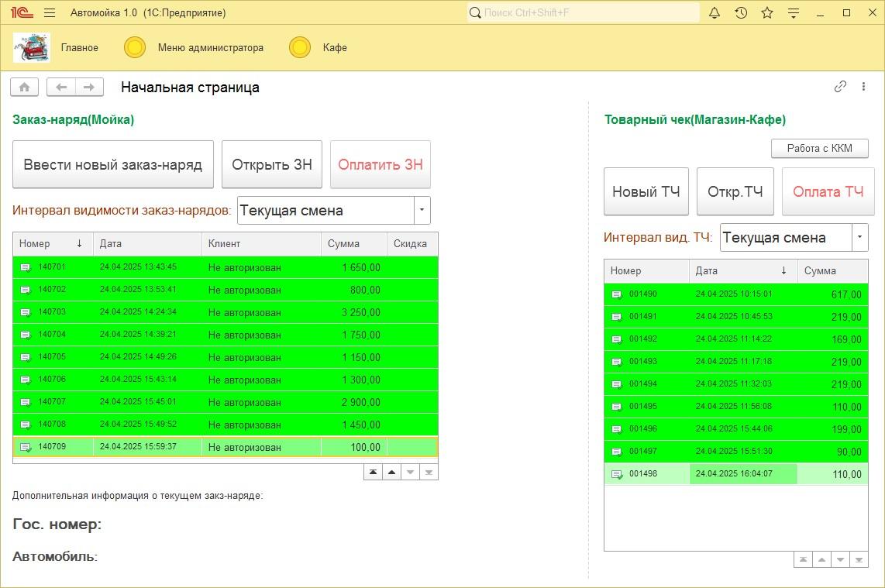This screenshot has height=588, width=885.
Task: Expand the order visibility interval dropdown
Action: [x=422, y=210]
